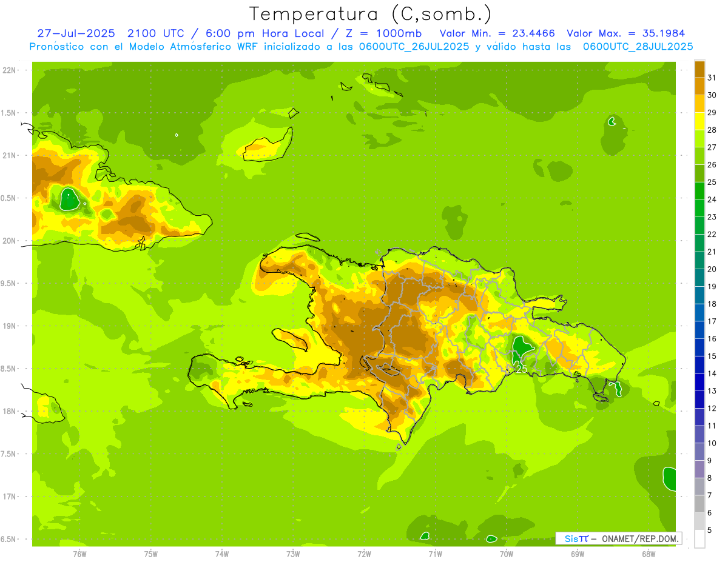Screen dimensions: 728x562
Task: Click the legend value '16'
Action: pos(712,339)
